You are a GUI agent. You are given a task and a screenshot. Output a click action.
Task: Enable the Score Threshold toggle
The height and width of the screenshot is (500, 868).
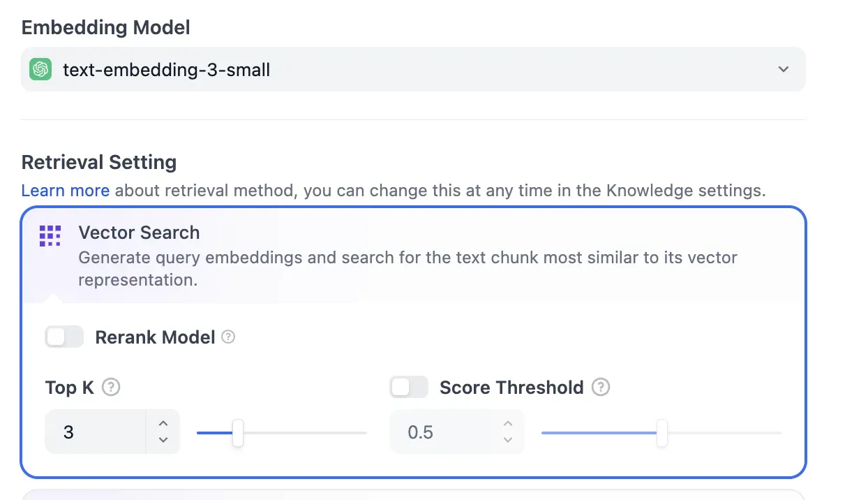[x=409, y=387]
